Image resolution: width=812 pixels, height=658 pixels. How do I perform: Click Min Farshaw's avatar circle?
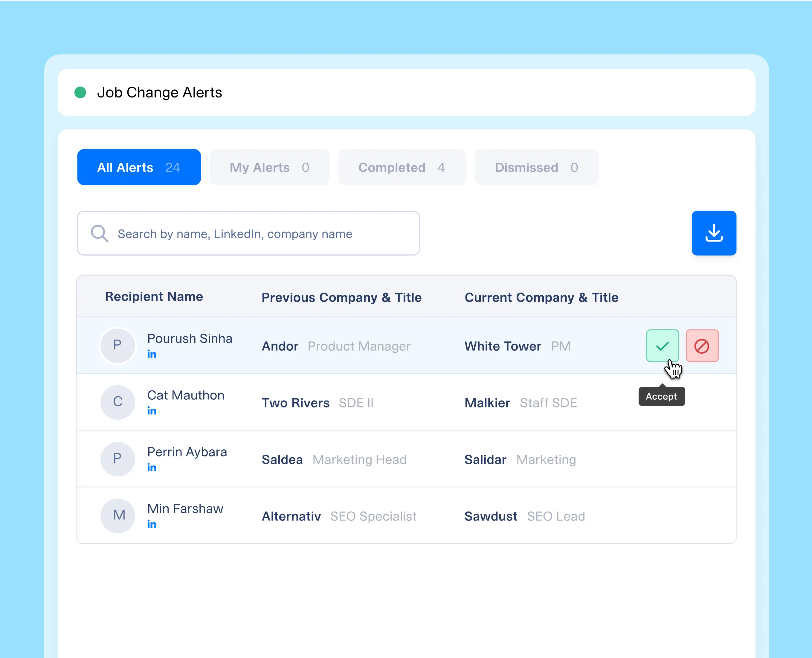(x=117, y=515)
